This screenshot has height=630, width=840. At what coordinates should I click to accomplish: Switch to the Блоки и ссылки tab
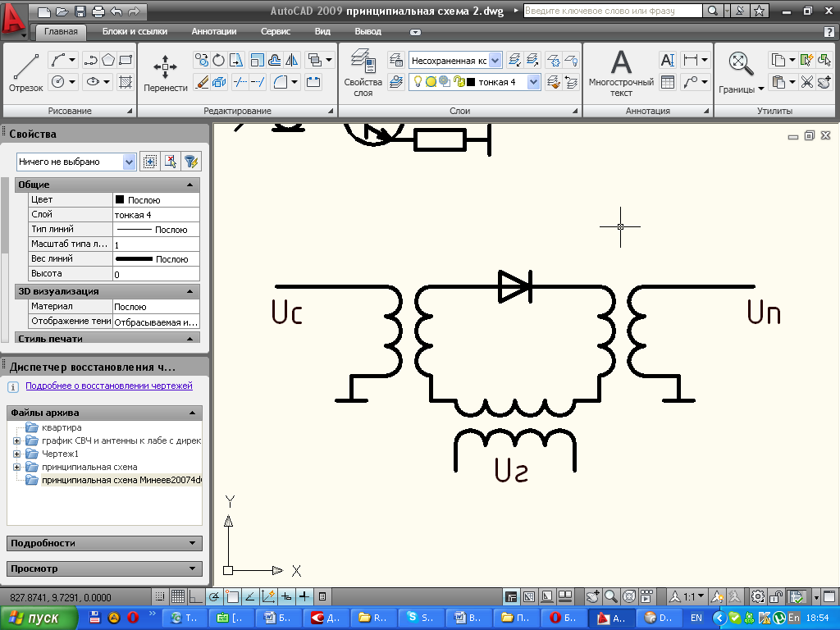[135, 32]
